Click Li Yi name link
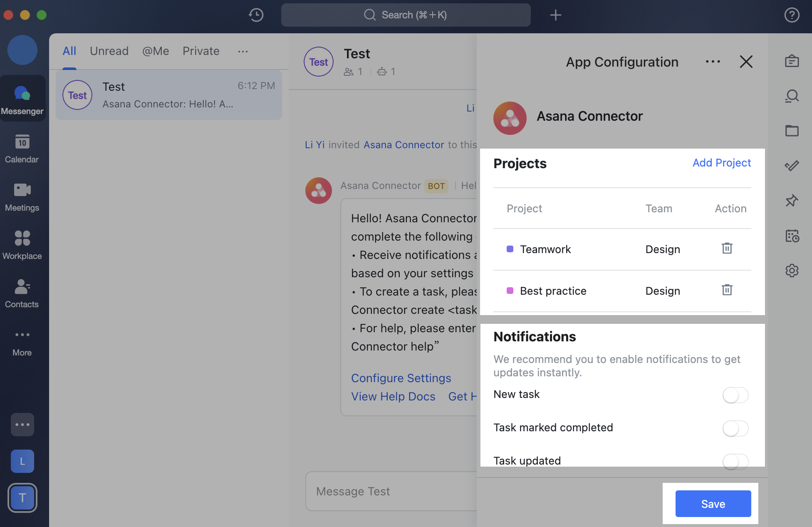The width and height of the screenshot is (812, 527). point(314,144)
